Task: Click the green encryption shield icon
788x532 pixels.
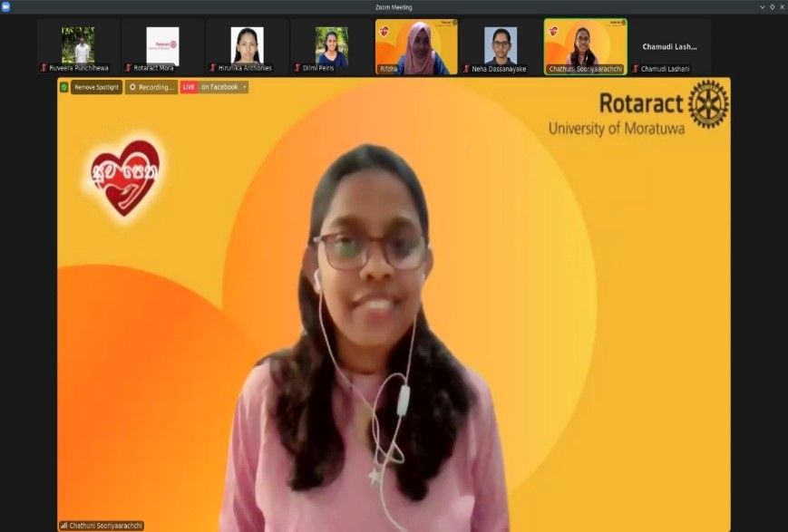Action: coord(63,87)
